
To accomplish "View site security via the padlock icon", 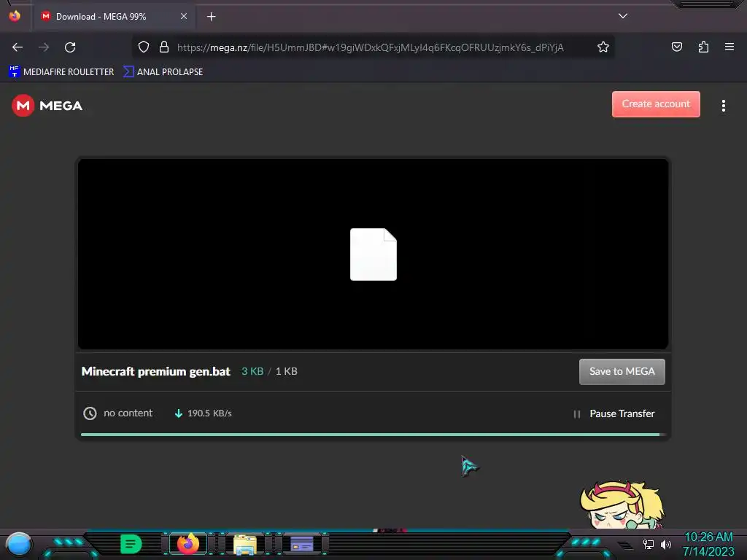I will 164,47.
